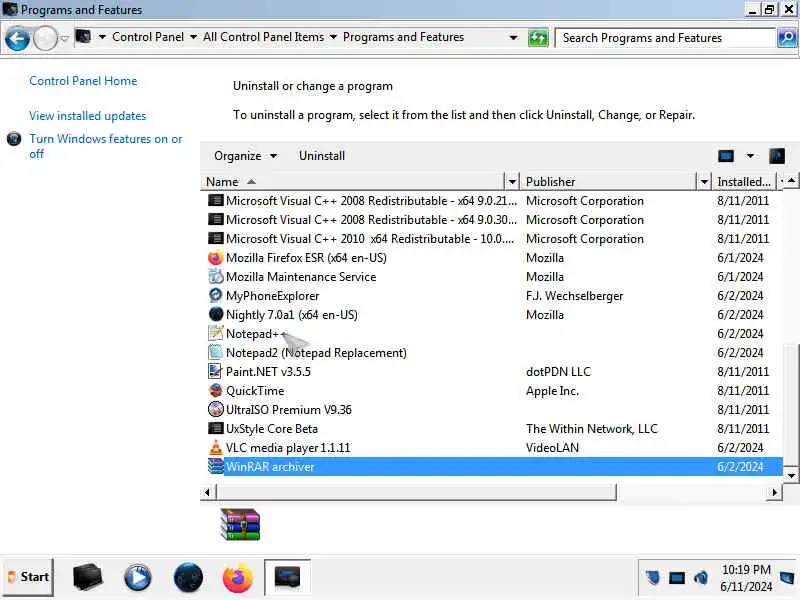Open View installed updates link
The image size is (800, 600).
(x=87, y=116)
